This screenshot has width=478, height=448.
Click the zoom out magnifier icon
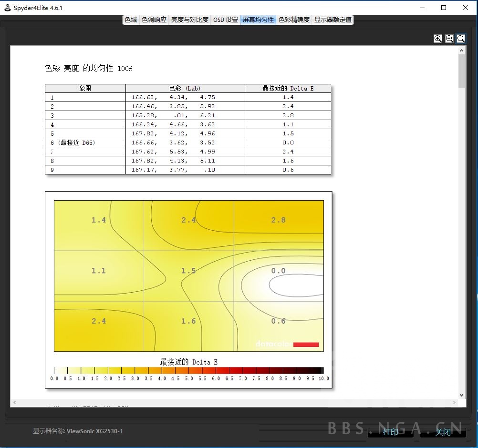click(449, 39)
